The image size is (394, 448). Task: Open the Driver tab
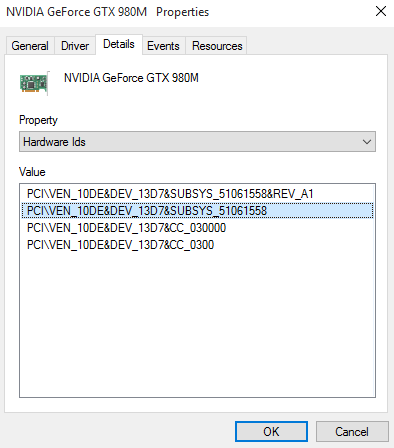click(x=75, y=46)
